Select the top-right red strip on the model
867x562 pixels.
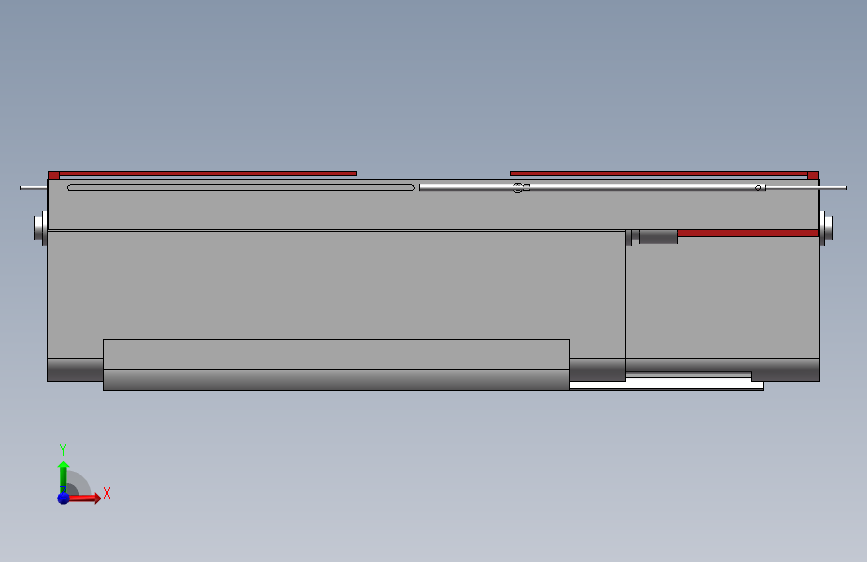pyautogui.click(x=664, y=174)
